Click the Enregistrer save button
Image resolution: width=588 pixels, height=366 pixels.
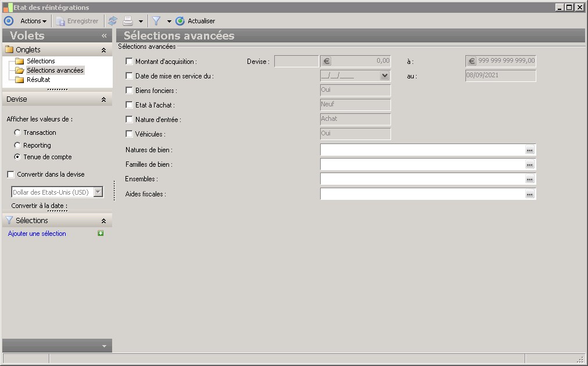pyautogui.click(x=77, y=21)
